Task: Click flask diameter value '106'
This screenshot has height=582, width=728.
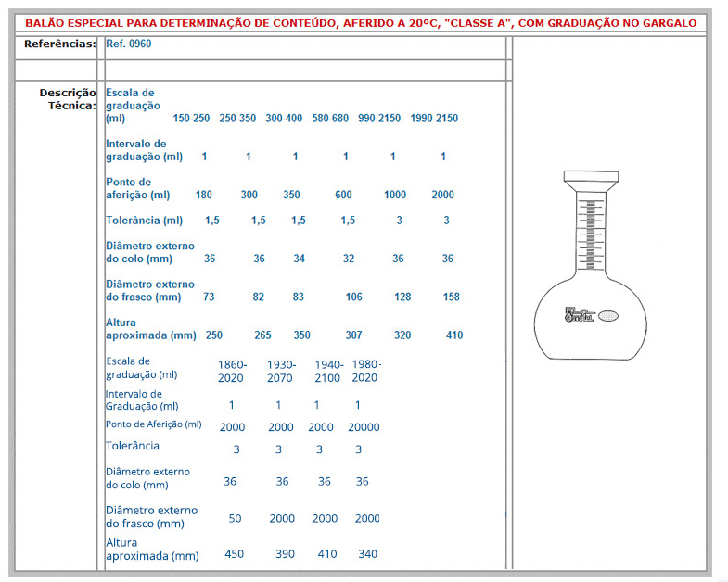Action: pos(353,297)
